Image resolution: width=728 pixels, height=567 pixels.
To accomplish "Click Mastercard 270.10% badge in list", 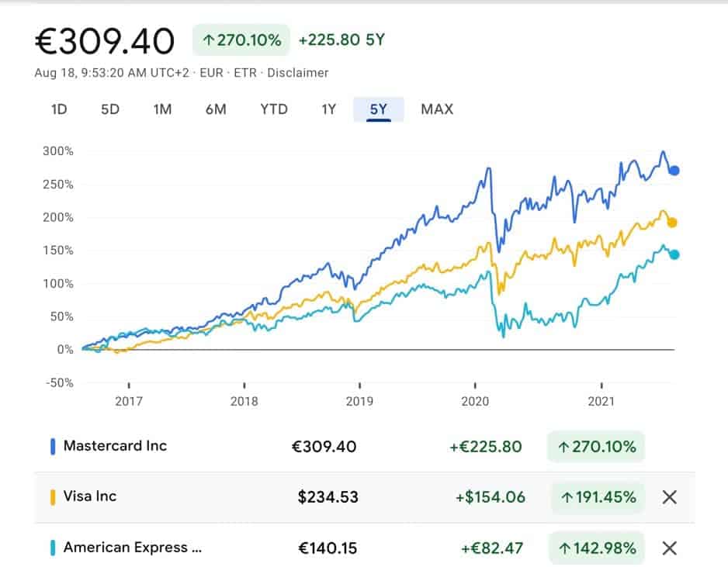I will (596, 446).
